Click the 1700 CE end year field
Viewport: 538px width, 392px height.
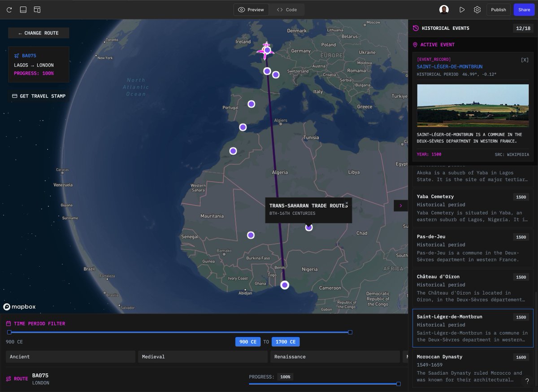[x=286, y=342]
